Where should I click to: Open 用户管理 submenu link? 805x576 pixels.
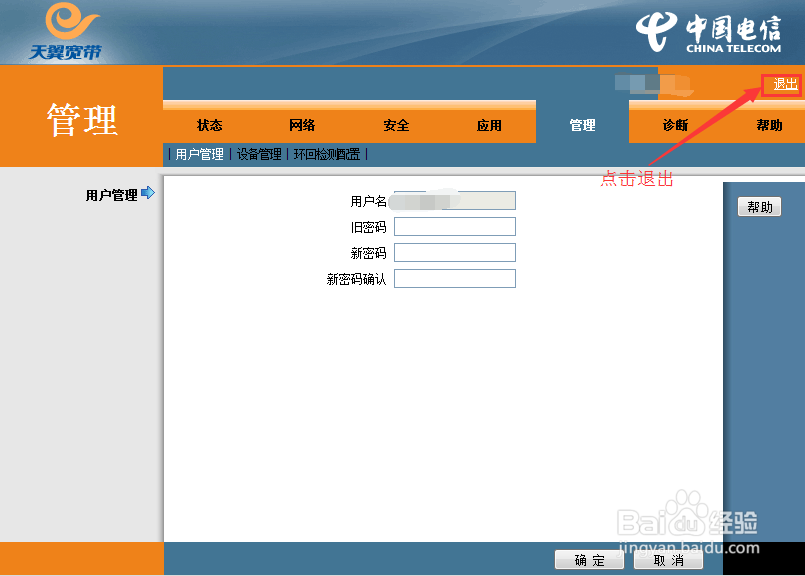click(x=199, y=154)
